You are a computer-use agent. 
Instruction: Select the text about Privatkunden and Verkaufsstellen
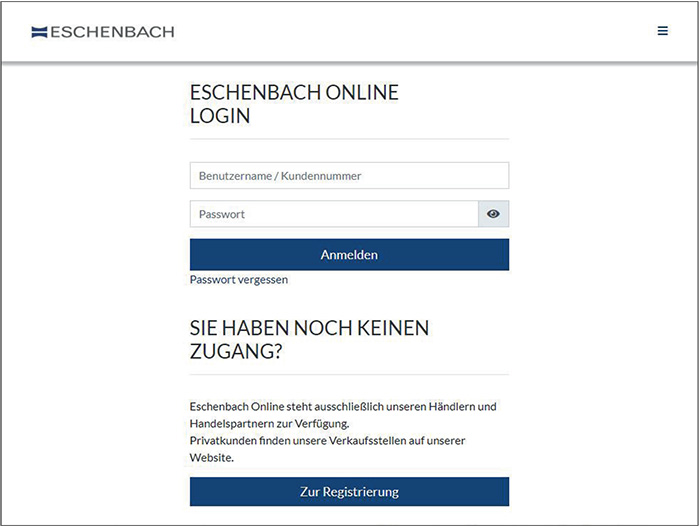coord(327,449)
